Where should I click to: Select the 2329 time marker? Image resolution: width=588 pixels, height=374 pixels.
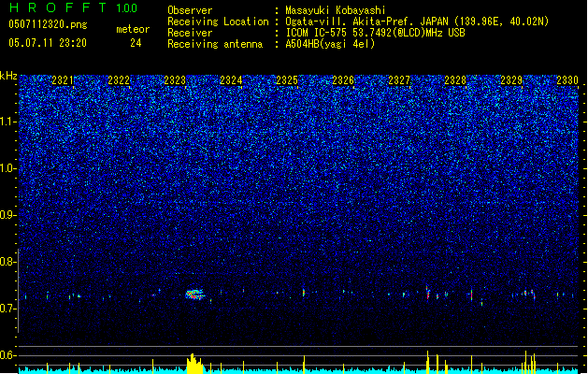511,80
